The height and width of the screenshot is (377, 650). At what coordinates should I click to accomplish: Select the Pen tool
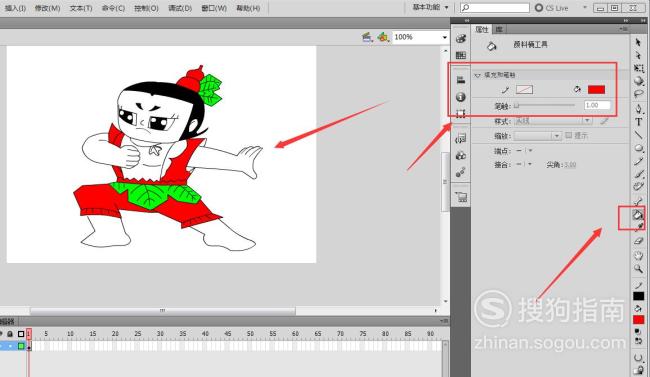pyautogui.click(x=638, y=109)
